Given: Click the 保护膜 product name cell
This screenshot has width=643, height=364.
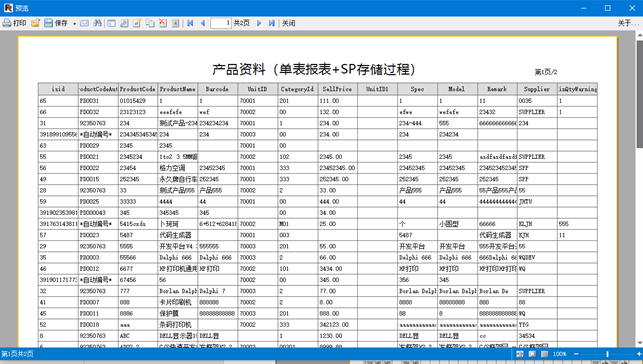Looking at the screenshot, I should [x=178, y=314].
